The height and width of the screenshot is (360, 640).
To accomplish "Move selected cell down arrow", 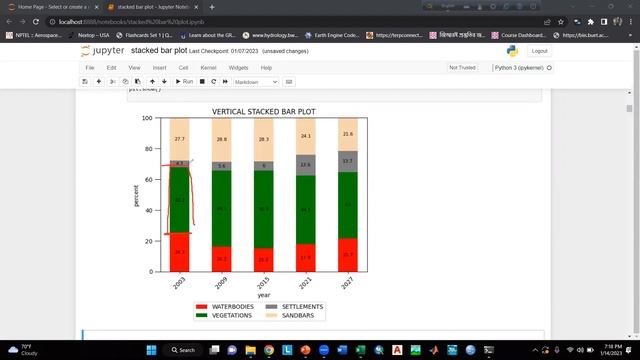I will (x=164, y=82).
